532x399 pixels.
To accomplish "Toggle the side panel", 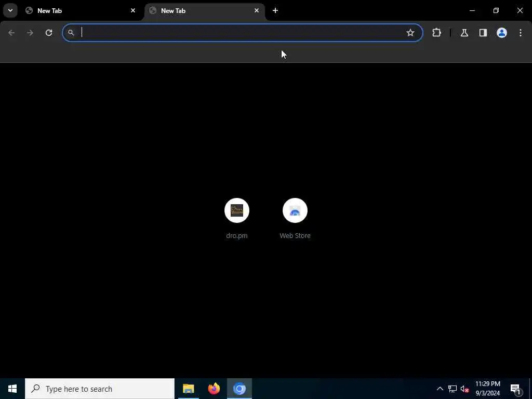I will 483,33.
